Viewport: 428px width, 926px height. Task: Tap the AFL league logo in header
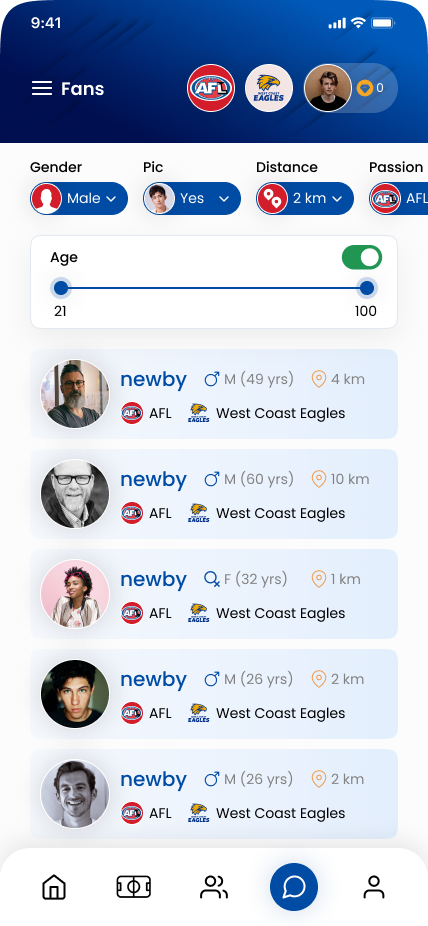point(211,88)
